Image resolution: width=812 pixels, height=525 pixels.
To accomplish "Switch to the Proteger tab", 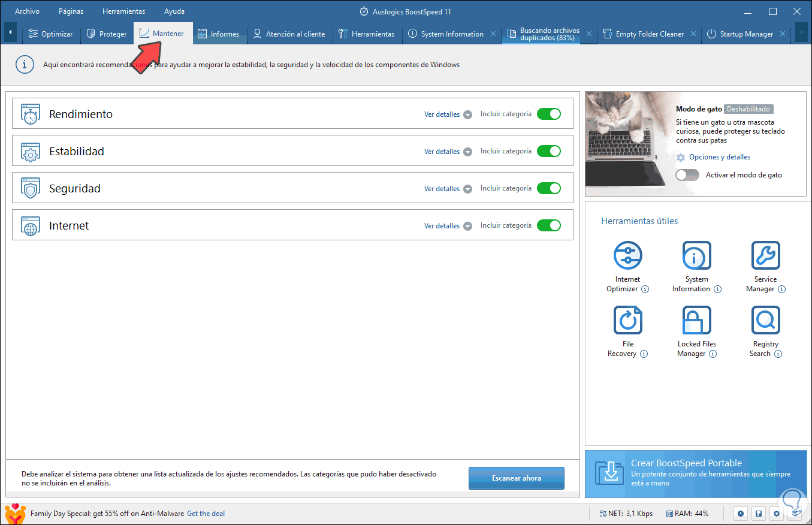I will click(107, 34).
